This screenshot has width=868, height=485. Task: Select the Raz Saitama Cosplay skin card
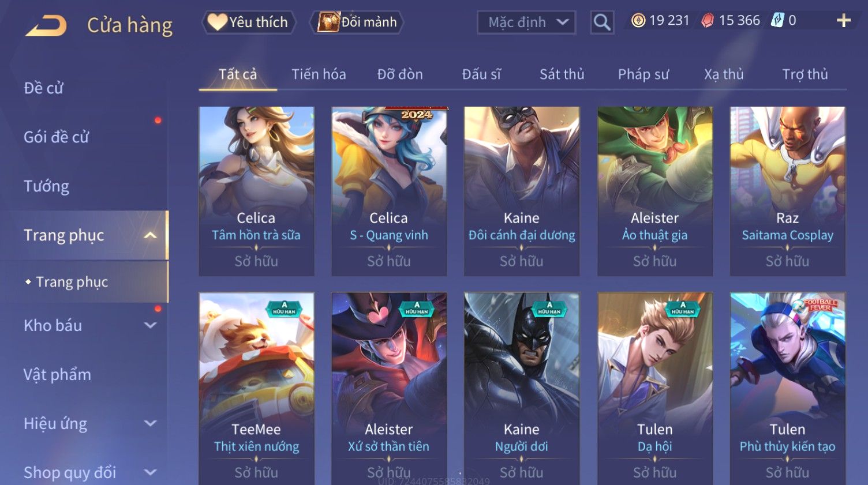coord(788,191)
